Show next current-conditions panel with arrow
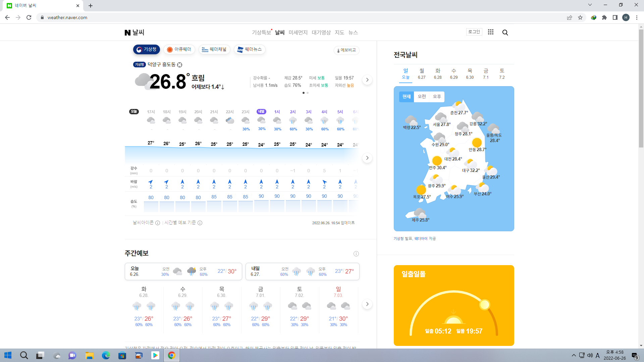Screen dimensions: 644x362 tap(367, 80)
